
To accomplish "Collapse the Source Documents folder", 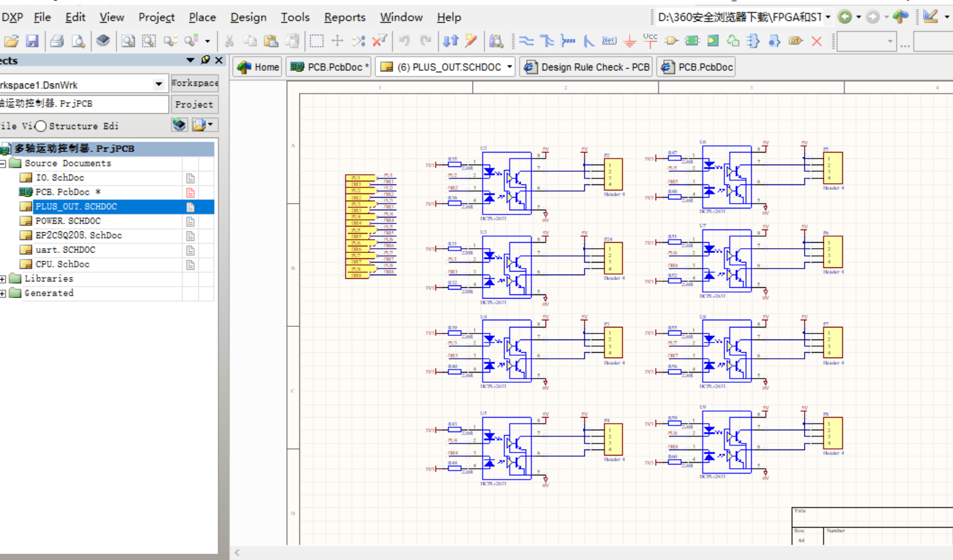I will click(x=3, y=163).
